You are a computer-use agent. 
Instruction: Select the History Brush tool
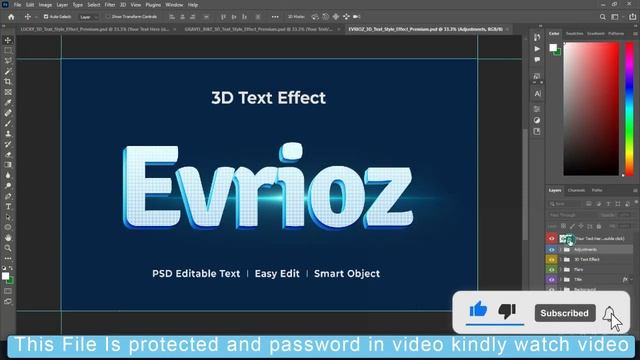pyautogui.click(x=8, y=144)
